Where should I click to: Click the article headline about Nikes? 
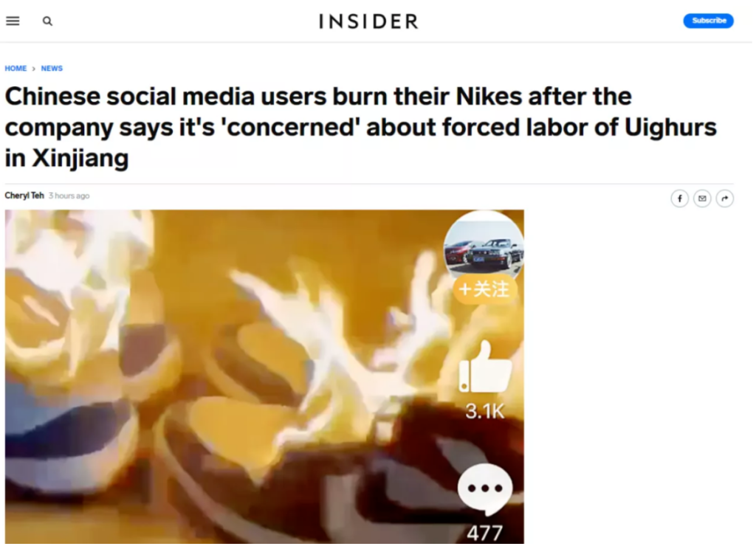tap(360, 127)
